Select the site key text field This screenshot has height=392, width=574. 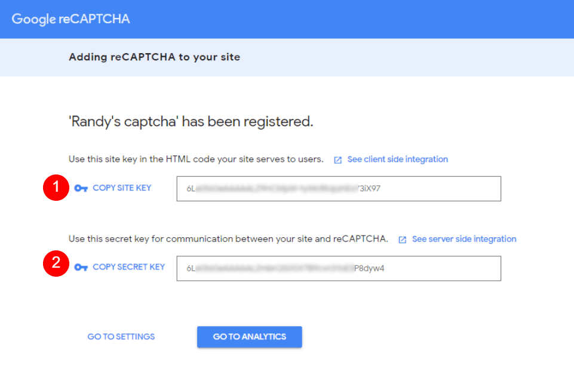(338, 188)
